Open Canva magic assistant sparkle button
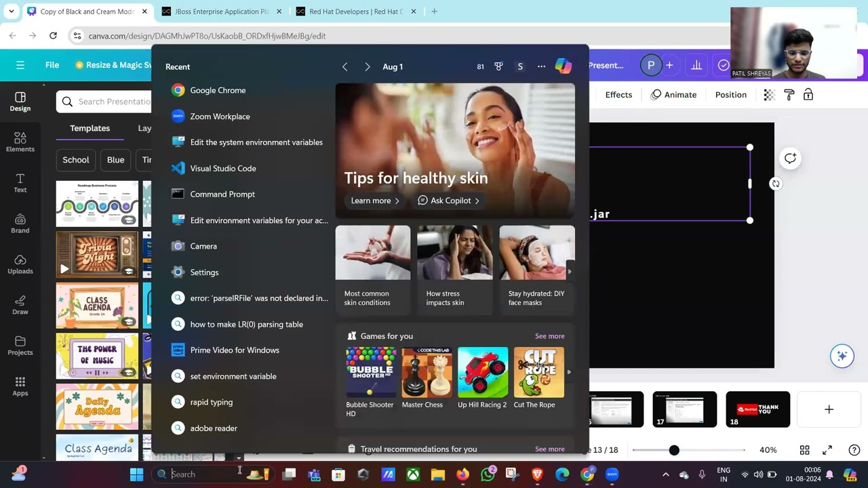Screen dimensions: 868x488 842,356
